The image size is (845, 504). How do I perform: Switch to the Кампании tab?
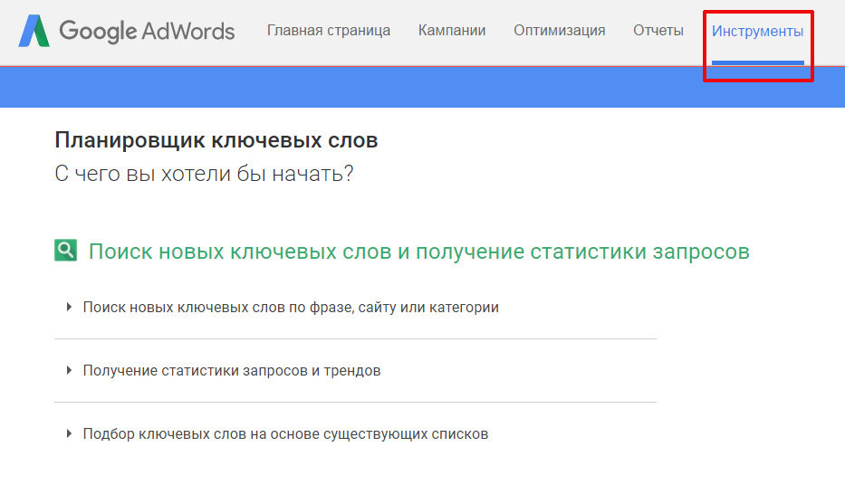[x=452, y=30]
